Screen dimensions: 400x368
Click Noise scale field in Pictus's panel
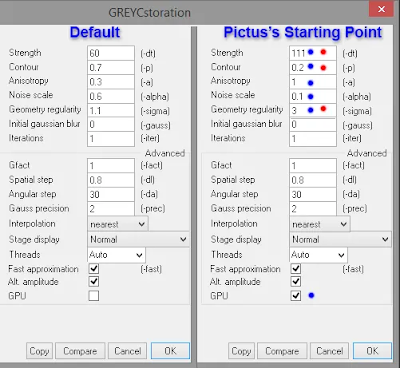313,96
